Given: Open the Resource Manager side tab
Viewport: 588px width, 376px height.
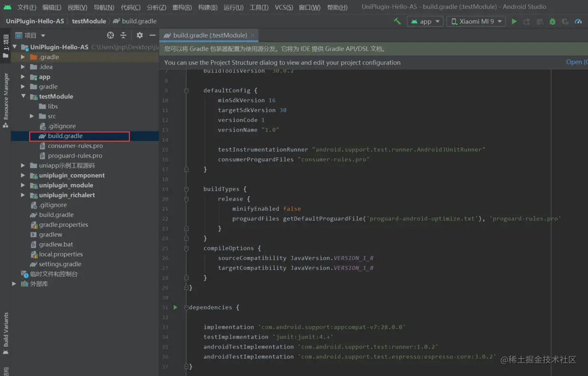Looking at the screenshot, I should point(6,101).
